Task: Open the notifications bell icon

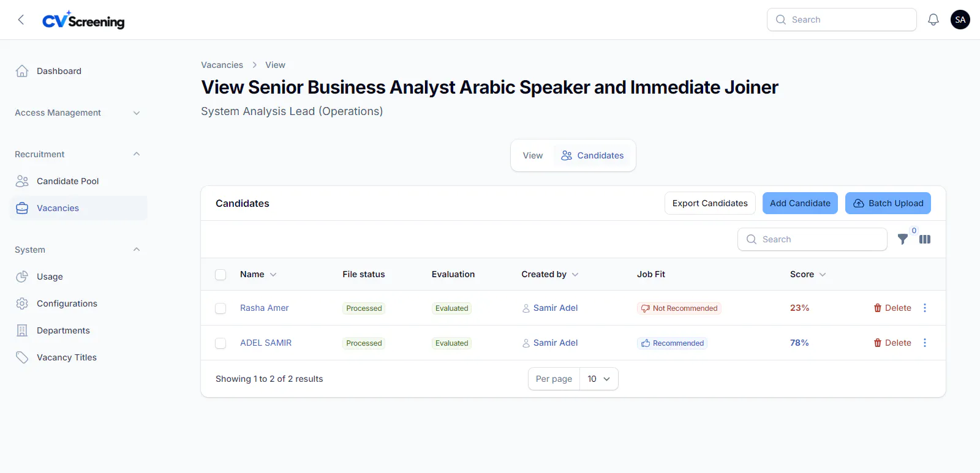Action: (x=933, y=20)
